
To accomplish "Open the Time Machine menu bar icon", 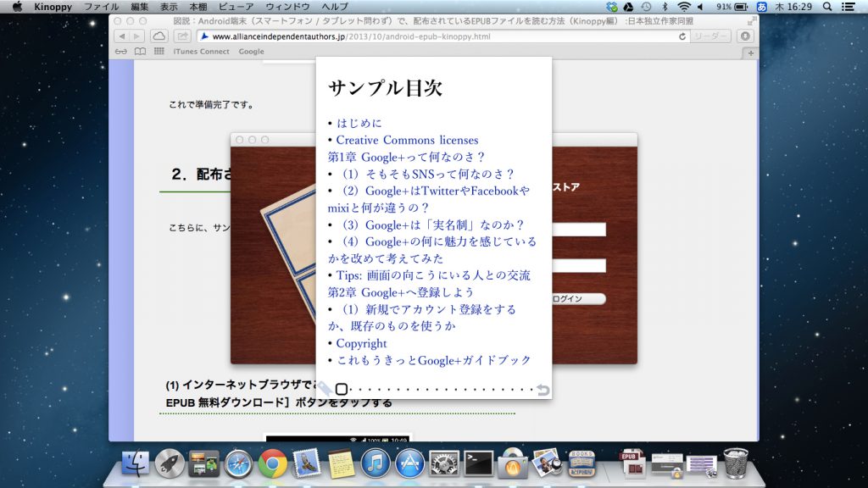I will click(x=646, y=7).
